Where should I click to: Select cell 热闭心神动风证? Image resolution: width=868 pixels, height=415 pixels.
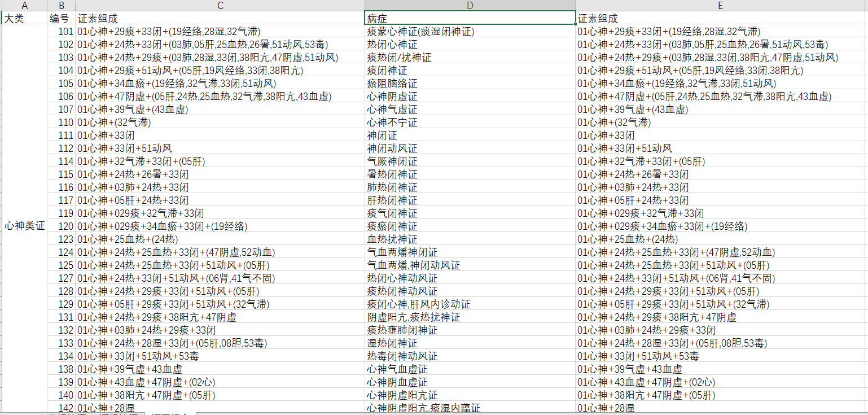(470, 278)
